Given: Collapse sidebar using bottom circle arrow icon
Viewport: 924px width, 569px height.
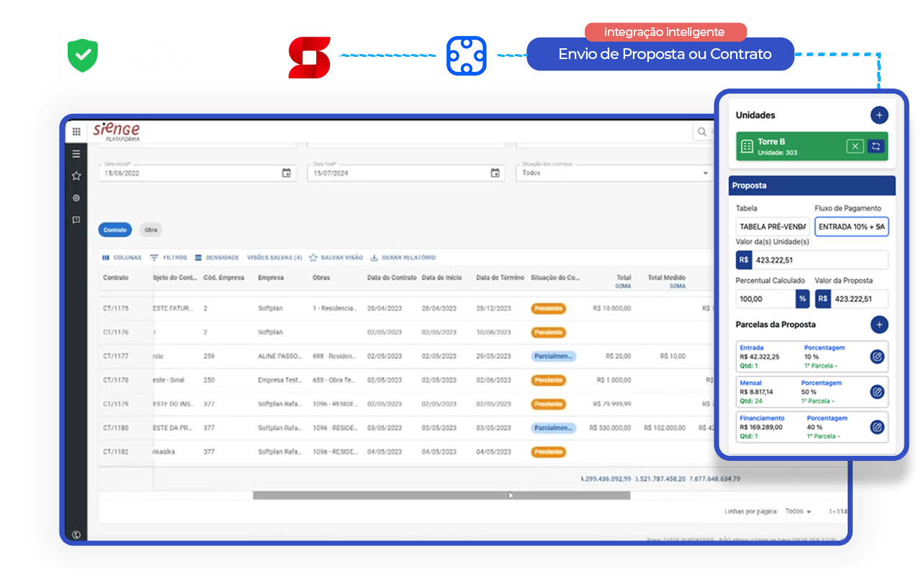Looking at the screenshot, I should click(76, 534).
